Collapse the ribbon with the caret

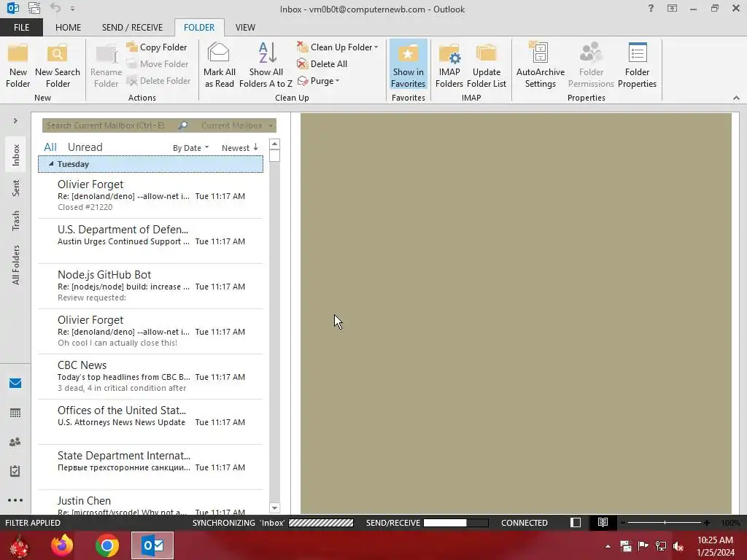736,98
